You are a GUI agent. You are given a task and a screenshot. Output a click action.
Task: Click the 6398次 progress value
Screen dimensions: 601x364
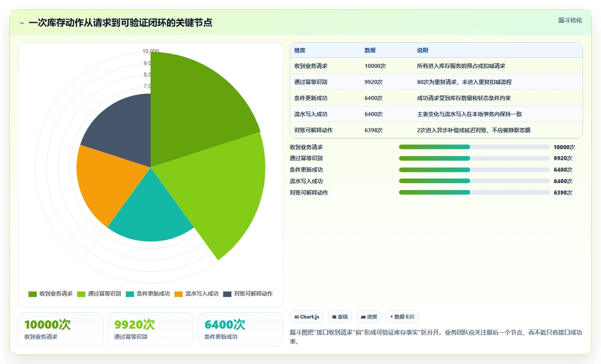563,193
